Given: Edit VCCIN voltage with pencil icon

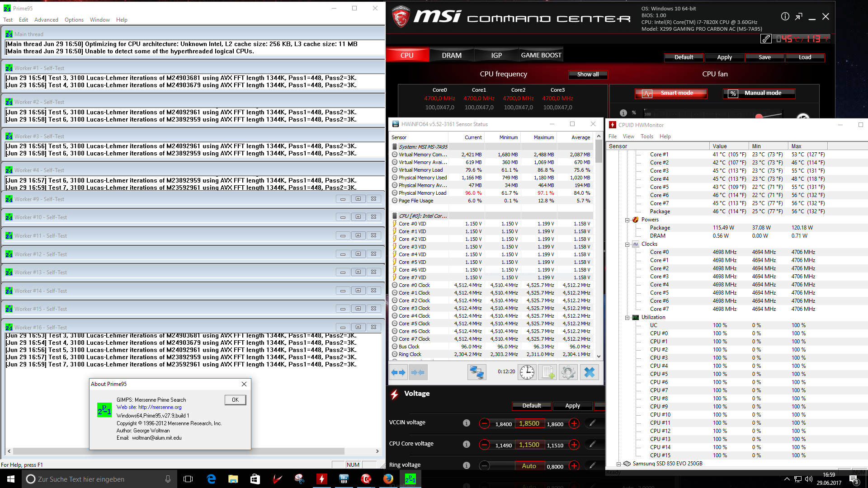Looking at the screenshot, I should coord(592,423).
